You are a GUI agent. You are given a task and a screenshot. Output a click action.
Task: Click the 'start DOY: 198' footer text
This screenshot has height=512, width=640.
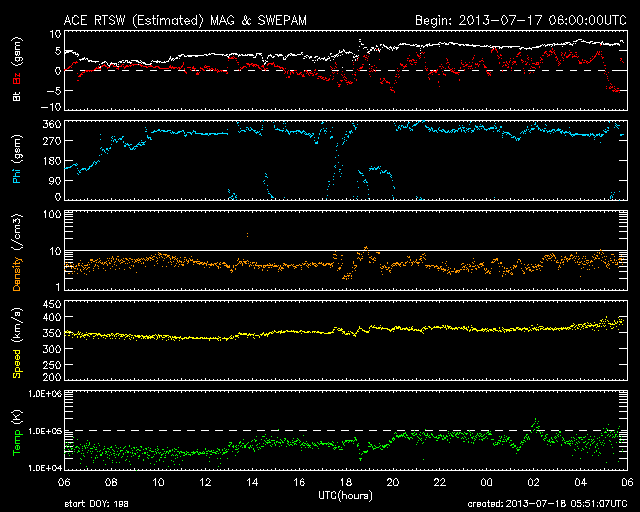coord(97,504)
